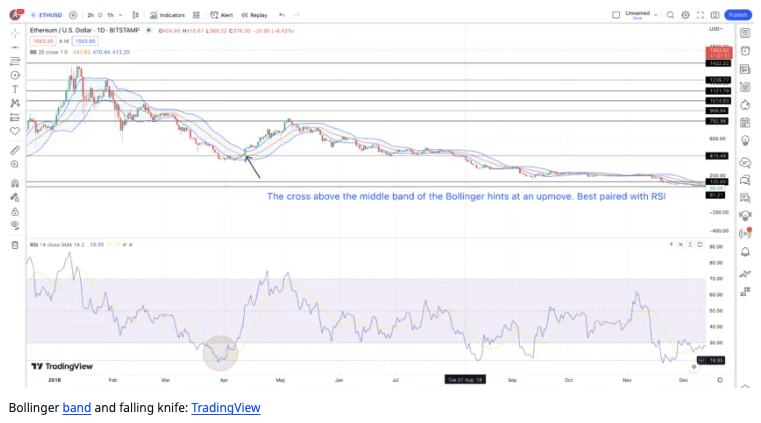Toggle hide all drawings eye icon
761x423 pixels.
pyautogui.click(x=15, y=225)
